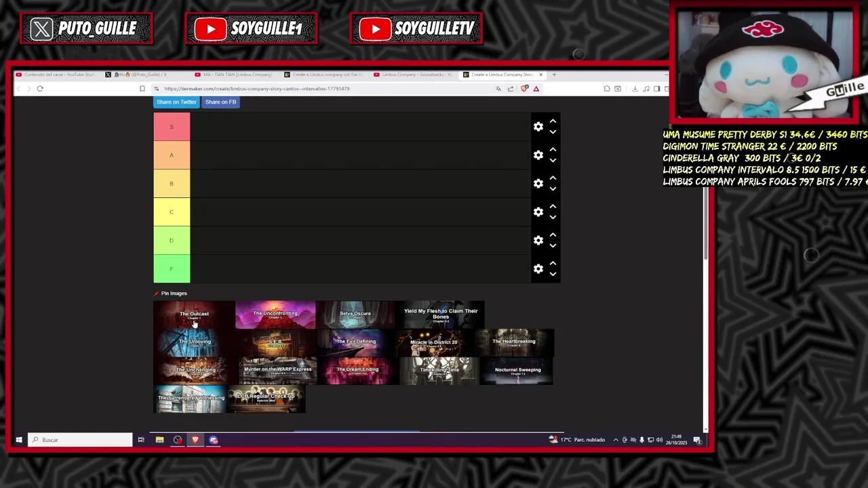Select Yield My Flesh to Claim Their Bones image
This screenshot has width=868, height=488.
(x=441, y=314)
